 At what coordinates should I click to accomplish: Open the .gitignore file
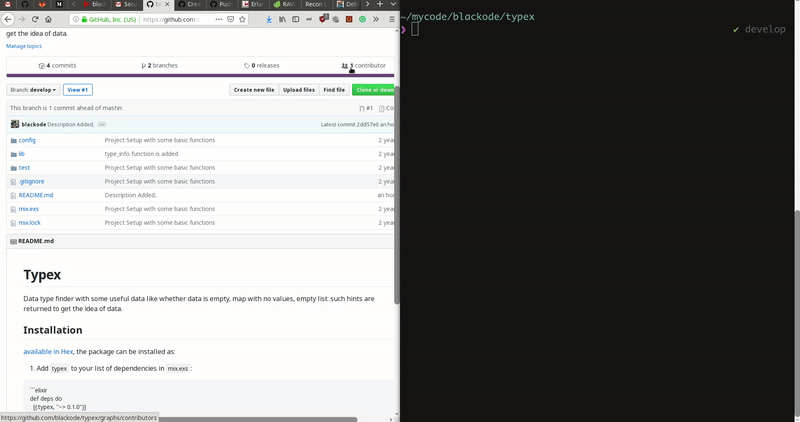click(31, 181)
